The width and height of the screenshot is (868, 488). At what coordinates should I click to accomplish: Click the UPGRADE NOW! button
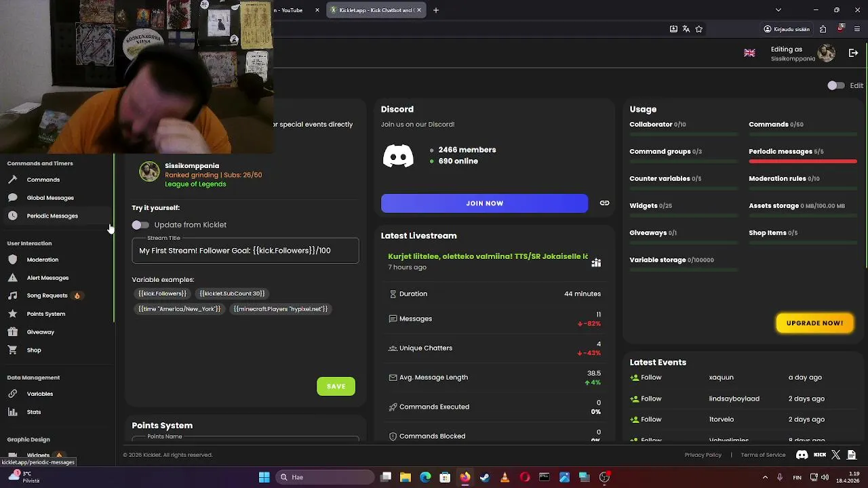point(814,323)
